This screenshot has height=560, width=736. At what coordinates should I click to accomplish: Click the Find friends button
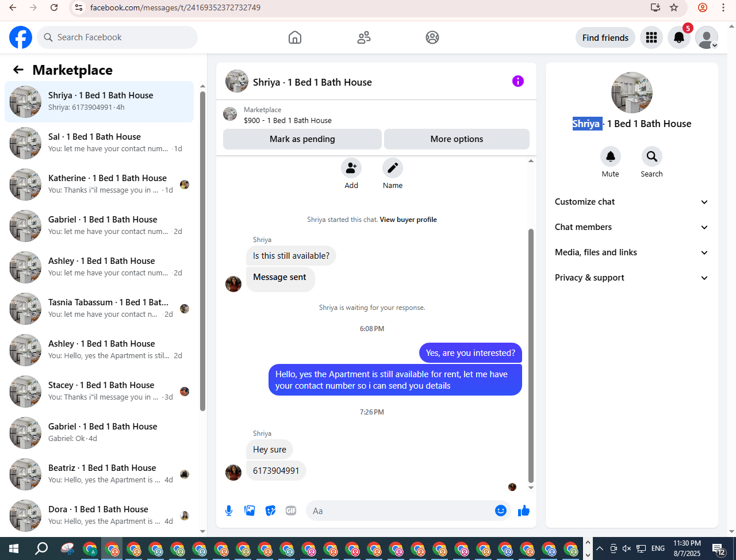[x=605, y=37]
